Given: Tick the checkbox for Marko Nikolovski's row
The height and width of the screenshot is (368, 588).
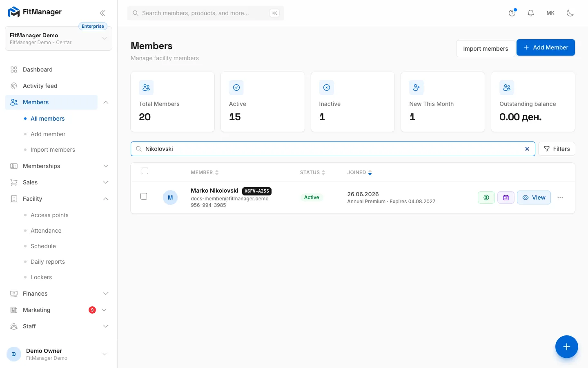Looking at the screenshot, I should [x=144, y=196].
